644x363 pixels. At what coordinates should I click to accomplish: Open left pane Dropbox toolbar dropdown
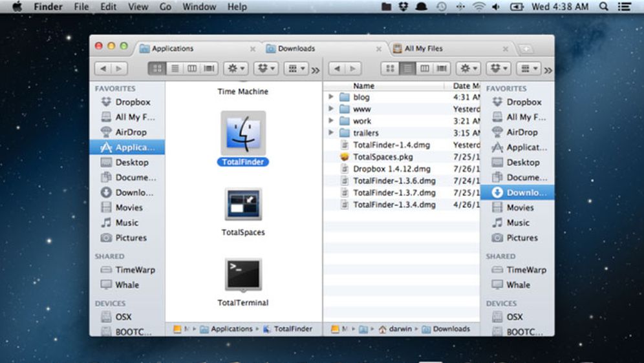click(266, 68)
